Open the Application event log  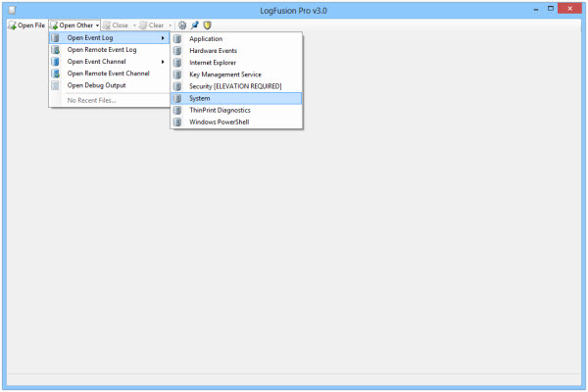click(x=236, y=38)
